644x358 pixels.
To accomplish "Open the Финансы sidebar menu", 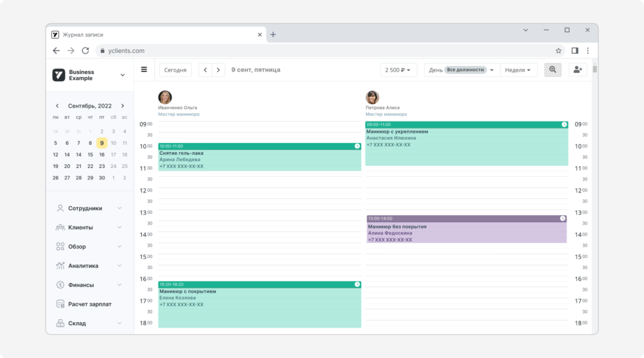I will [89, 285].
